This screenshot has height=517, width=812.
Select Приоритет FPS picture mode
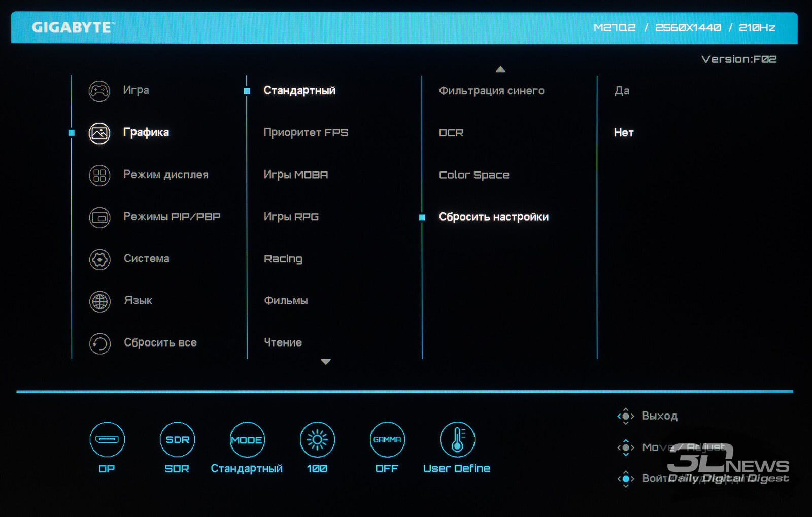pos(306,133)
